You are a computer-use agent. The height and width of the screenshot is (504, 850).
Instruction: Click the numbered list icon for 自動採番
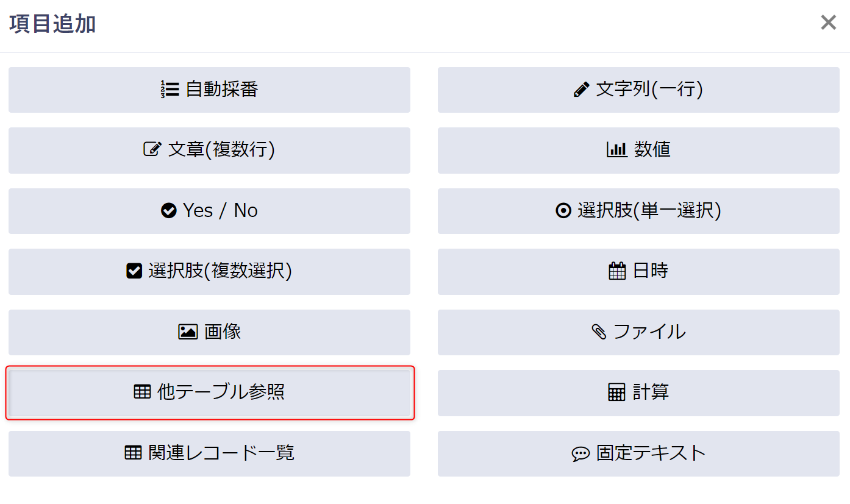(170, 90)
